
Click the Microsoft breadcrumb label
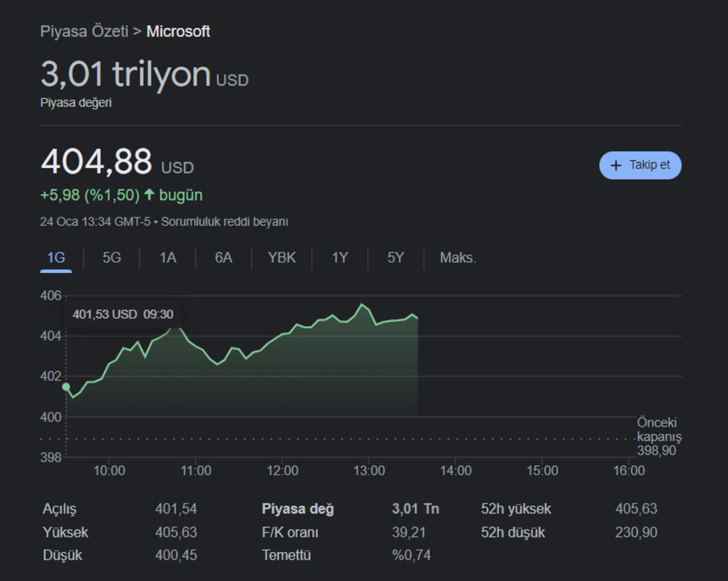178,32
